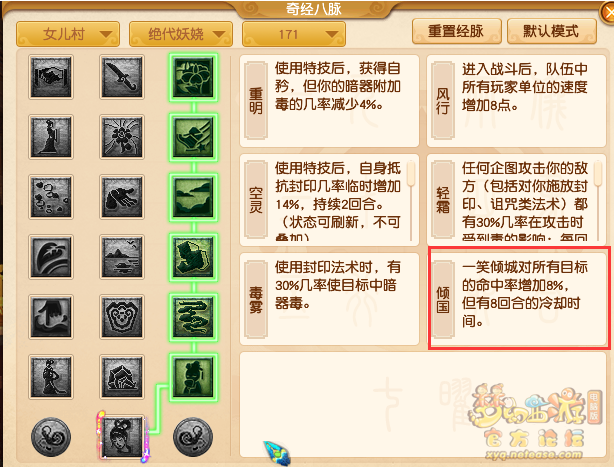Select the 重明 skill description tab

click(256, 100)
